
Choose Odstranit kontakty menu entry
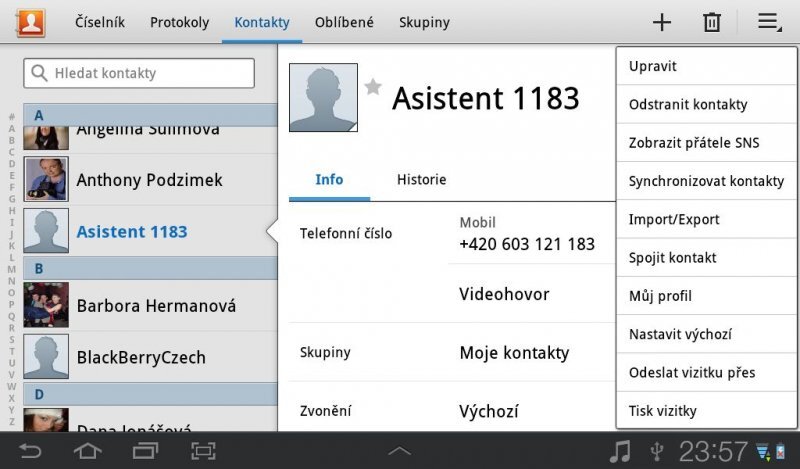(x=707, y=104)
